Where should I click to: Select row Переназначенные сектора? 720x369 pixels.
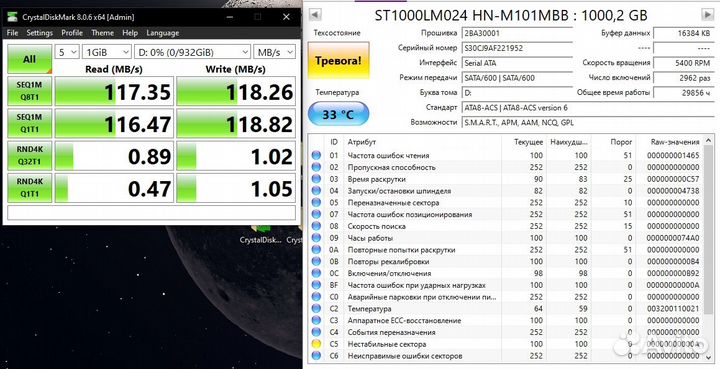[x=505, y=203]
